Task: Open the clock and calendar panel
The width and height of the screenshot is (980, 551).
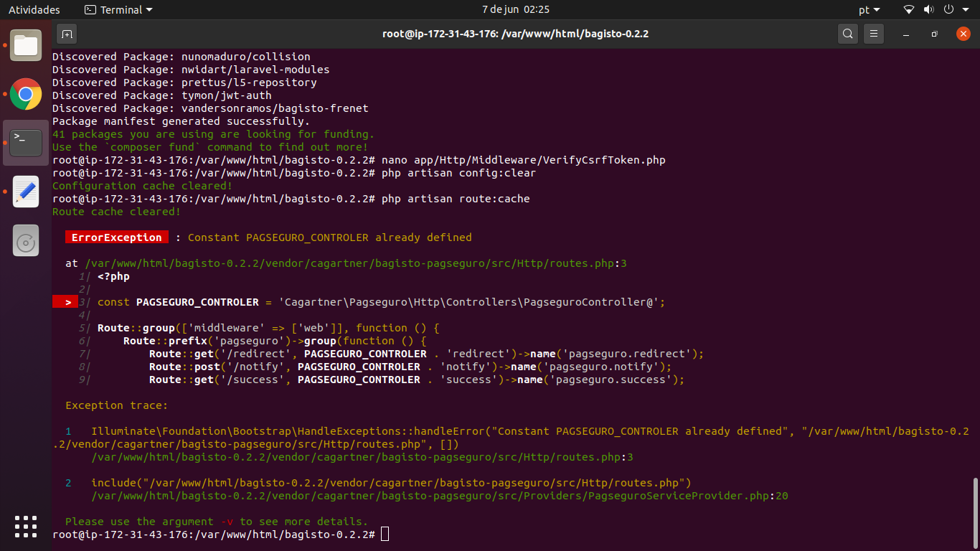Action: tap(516, 10)
